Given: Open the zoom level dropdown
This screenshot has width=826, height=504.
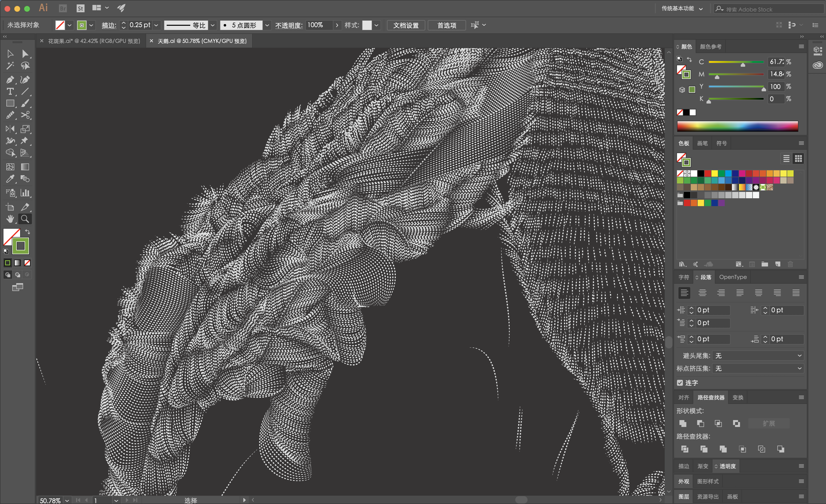Looking at the screenshot, I should point(67,500).
